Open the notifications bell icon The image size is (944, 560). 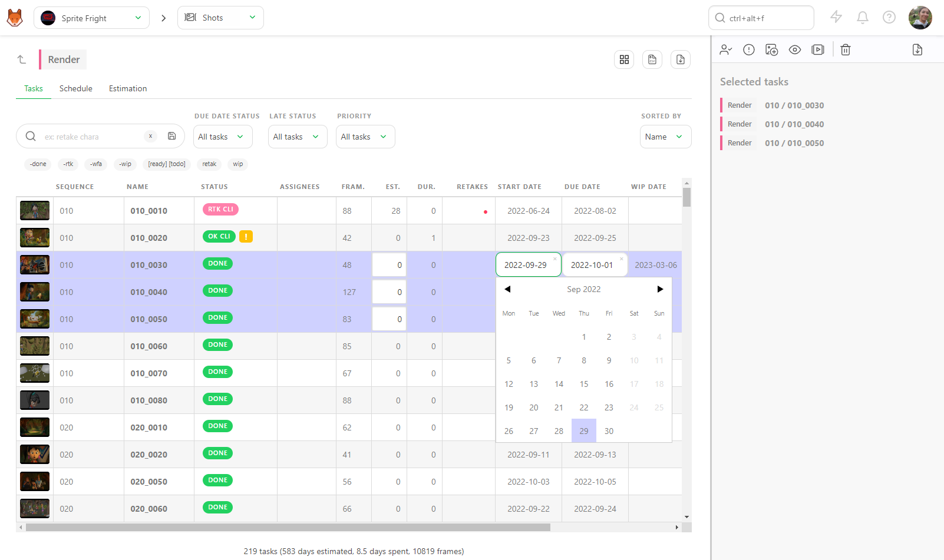point(863,18)
